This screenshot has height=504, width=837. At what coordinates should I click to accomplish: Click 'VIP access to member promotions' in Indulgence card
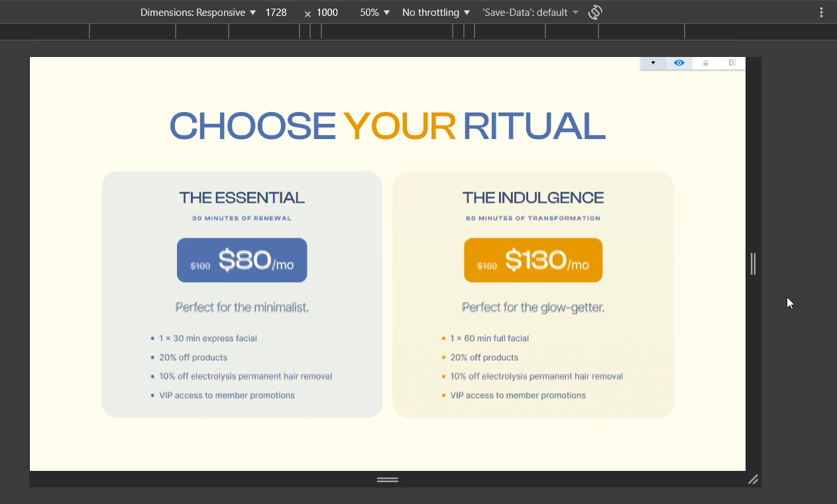(518, 395)
